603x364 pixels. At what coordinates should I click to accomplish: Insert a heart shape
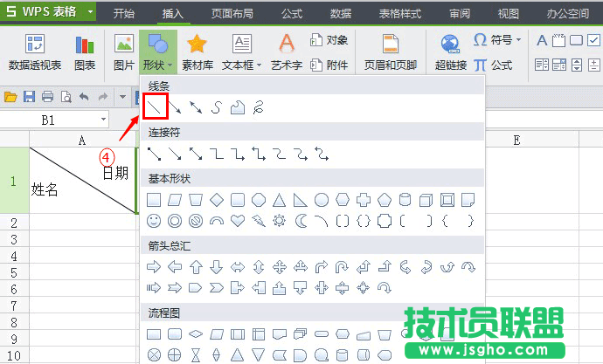point(238,221)
